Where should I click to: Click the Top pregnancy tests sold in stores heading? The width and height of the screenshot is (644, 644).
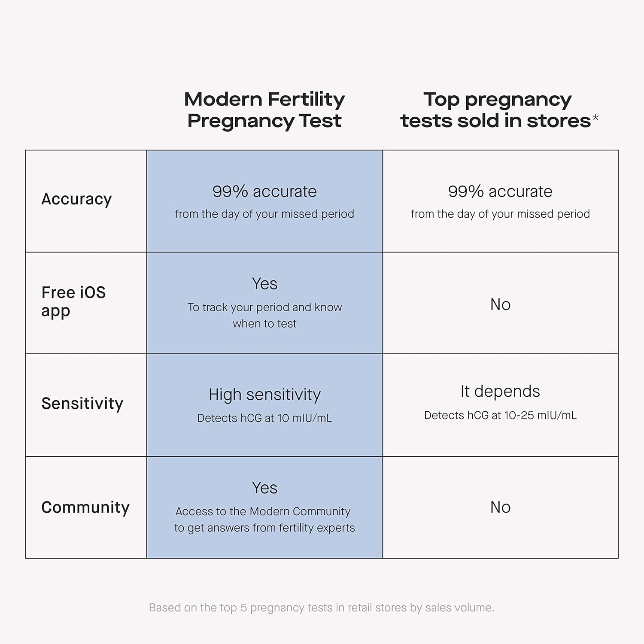click(x=497, y=110)
